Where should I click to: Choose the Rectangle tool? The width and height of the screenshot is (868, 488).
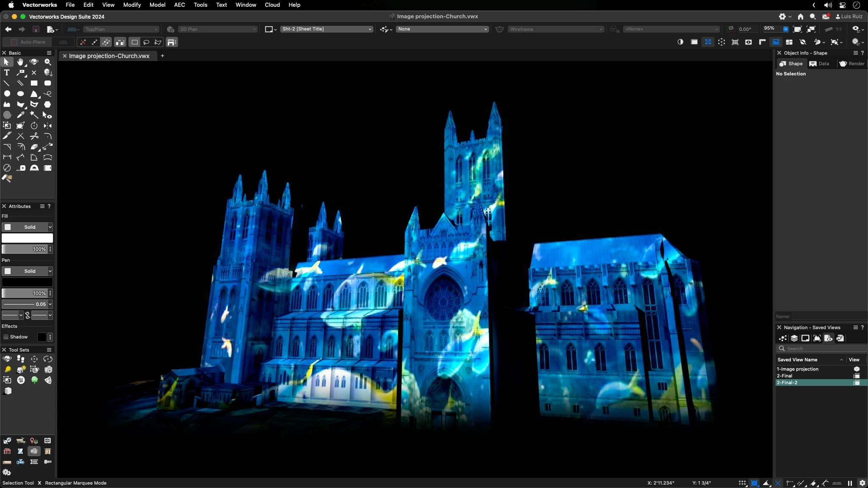pos(34,83)
